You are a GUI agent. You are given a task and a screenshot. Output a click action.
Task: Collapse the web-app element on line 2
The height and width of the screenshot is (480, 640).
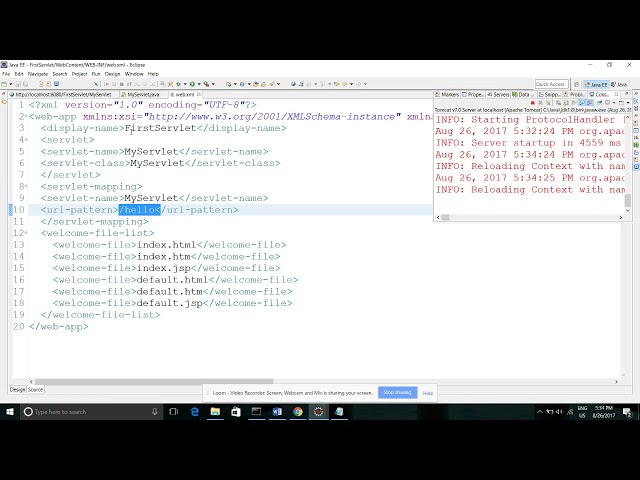click(27, 117)
